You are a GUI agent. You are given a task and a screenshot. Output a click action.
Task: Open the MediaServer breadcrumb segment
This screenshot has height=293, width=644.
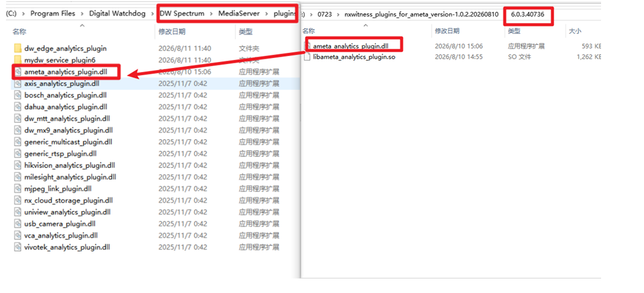239,14
